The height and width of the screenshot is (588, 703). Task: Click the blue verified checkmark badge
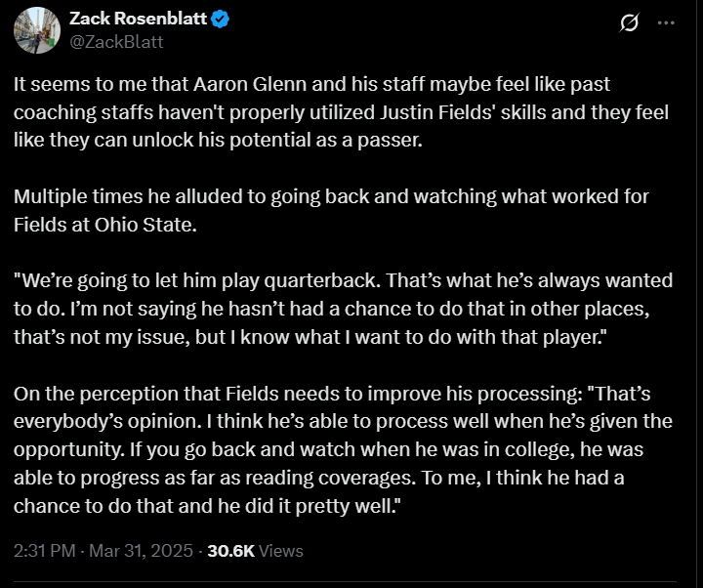click(x=221, y=20)
